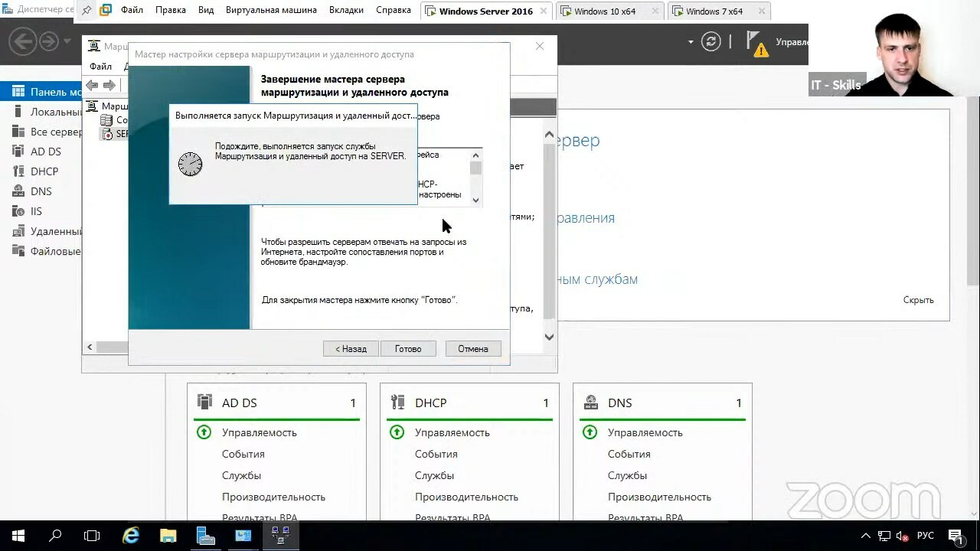This screenshot has height=551, width=980.
Task: Click green status icon in DNS tile
Action: pos(590,432)
